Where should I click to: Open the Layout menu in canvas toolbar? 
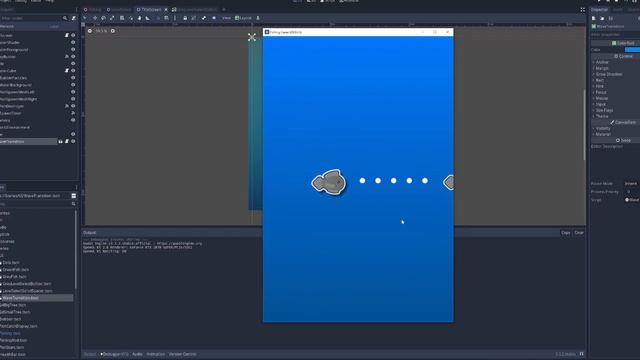(x=244, y=18)
